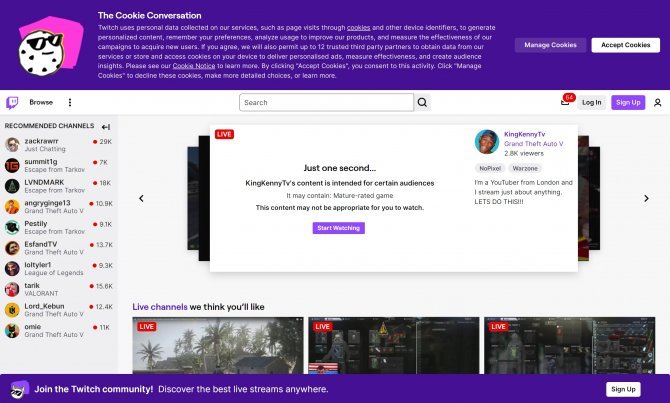Click loltyler1's avatar
The image size is (670, 403).
pyautogui.click(x=12, y=268)
